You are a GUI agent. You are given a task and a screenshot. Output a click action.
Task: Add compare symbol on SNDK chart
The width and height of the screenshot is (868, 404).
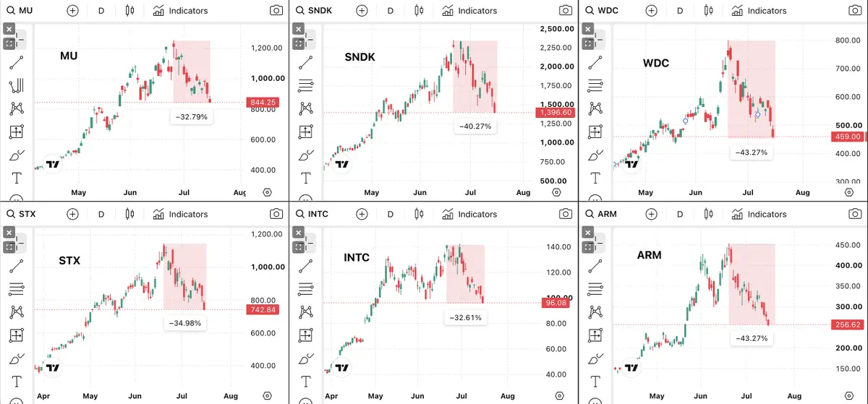click(362, 11)
